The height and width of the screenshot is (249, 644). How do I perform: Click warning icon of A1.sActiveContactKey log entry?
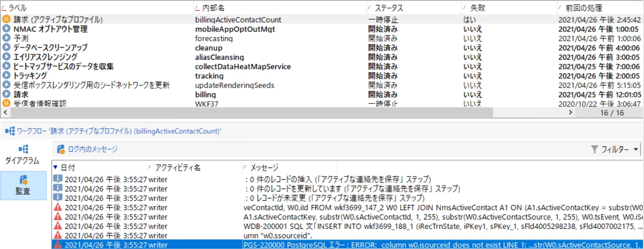pyautogui.click(x=58, y=216)
